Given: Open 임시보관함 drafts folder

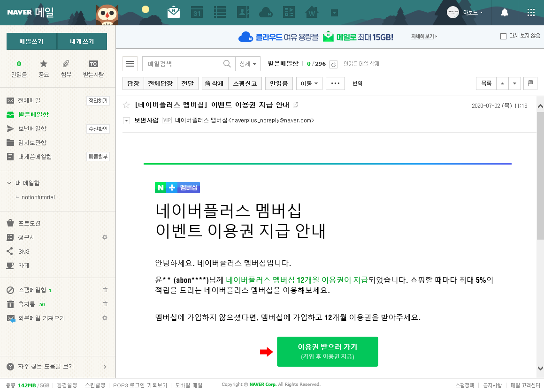Looking at the screenshot, I should coord(32,143).
